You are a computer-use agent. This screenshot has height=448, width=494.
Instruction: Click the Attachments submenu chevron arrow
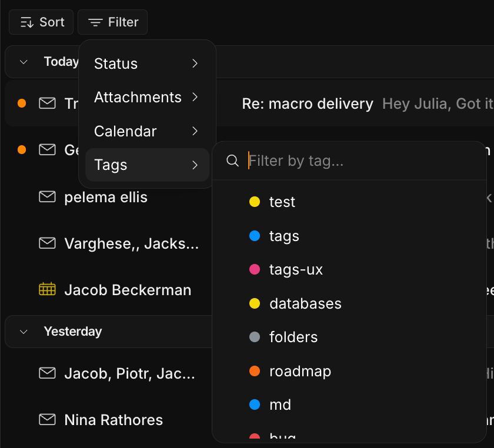(195, 97)
